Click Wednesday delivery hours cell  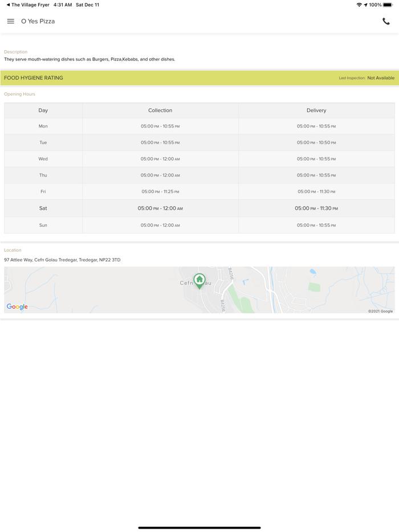click(x=316, y=159)
